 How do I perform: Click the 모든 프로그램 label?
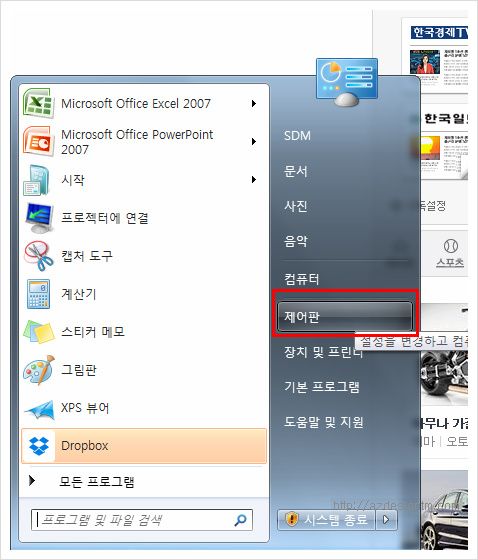(x=97, y=481)
